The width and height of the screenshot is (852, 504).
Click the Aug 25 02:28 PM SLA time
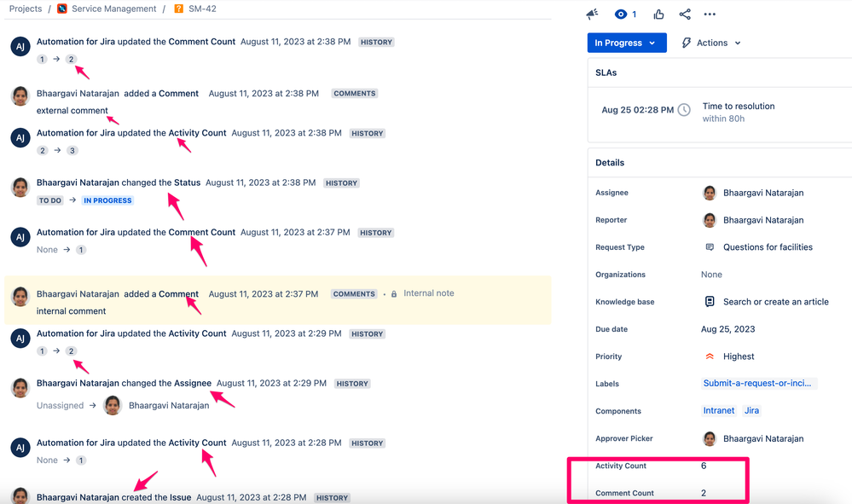pyautogui.click(x=637, y=110)
